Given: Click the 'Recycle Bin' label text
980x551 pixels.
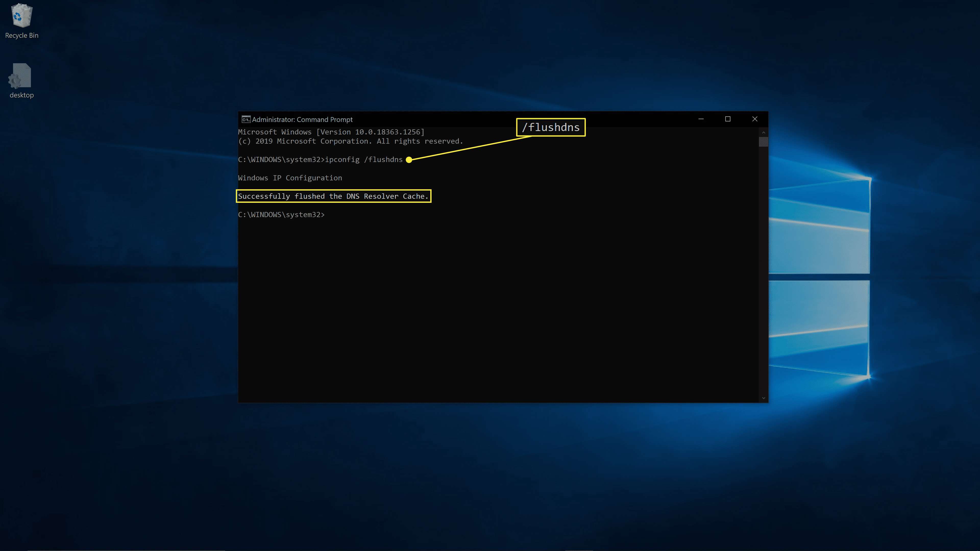Looking at the screenshot, I should [22, 35].
